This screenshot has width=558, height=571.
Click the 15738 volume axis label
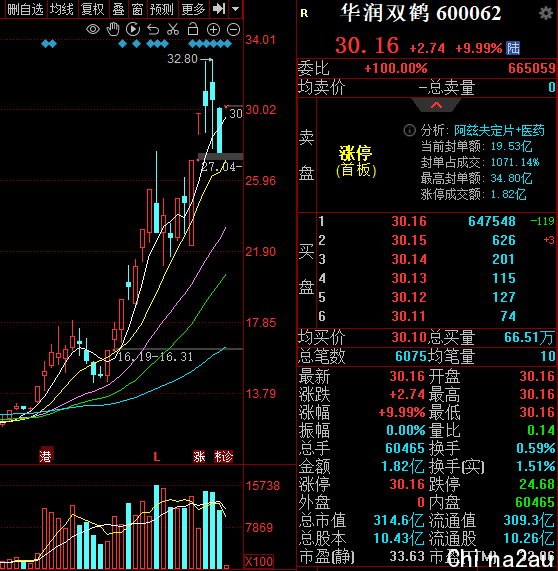pyautogui.click(x=263, y=486)
